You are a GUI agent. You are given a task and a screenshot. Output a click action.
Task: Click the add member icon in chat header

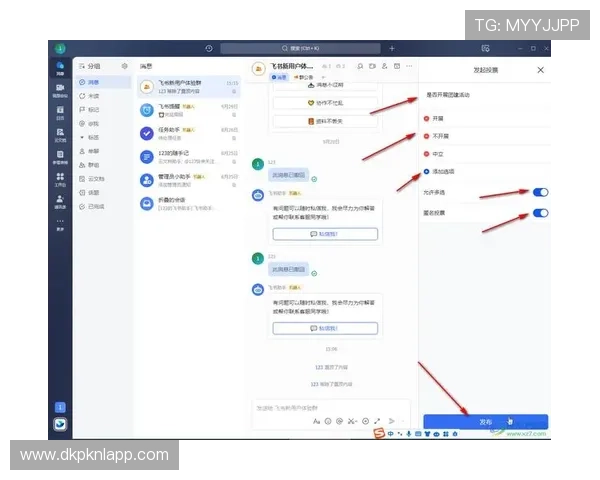pos(385,66)
